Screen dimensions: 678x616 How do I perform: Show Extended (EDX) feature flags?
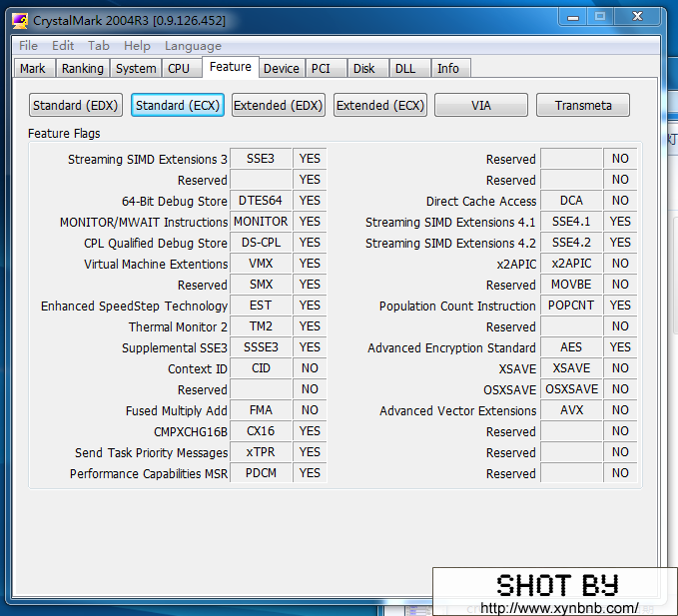(279, 106)
